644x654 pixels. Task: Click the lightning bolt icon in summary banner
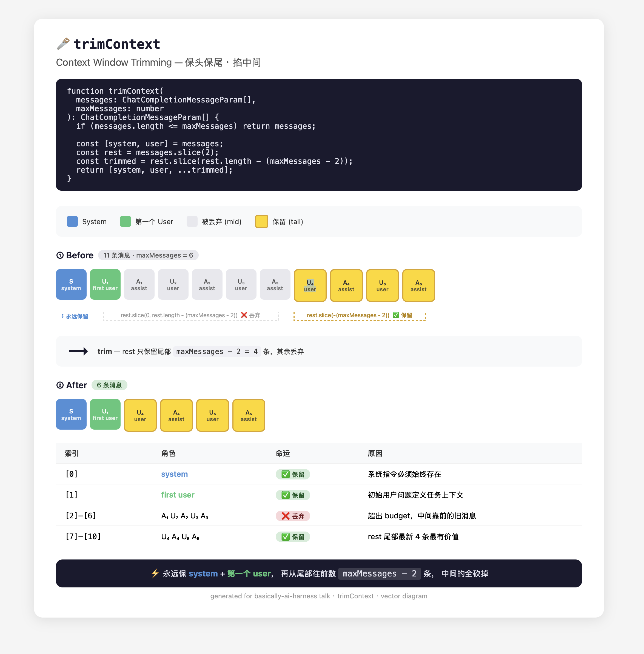155,573
